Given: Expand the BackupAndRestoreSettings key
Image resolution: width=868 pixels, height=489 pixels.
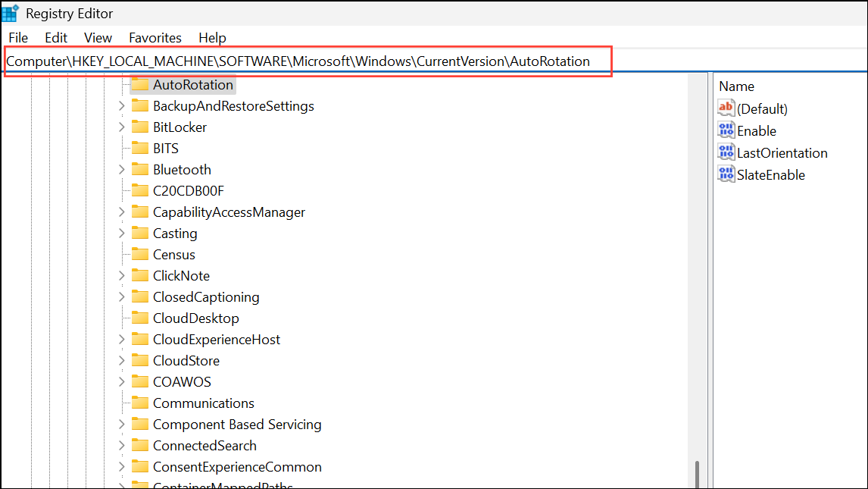Looking at the screenshot, I should click(x=122, y=106).
